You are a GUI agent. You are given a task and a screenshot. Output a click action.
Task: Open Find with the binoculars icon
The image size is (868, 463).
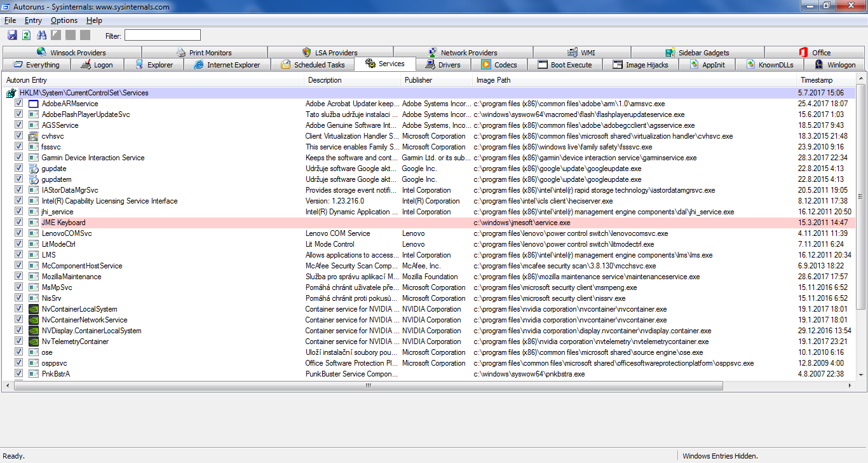click(x=42, y=35)
